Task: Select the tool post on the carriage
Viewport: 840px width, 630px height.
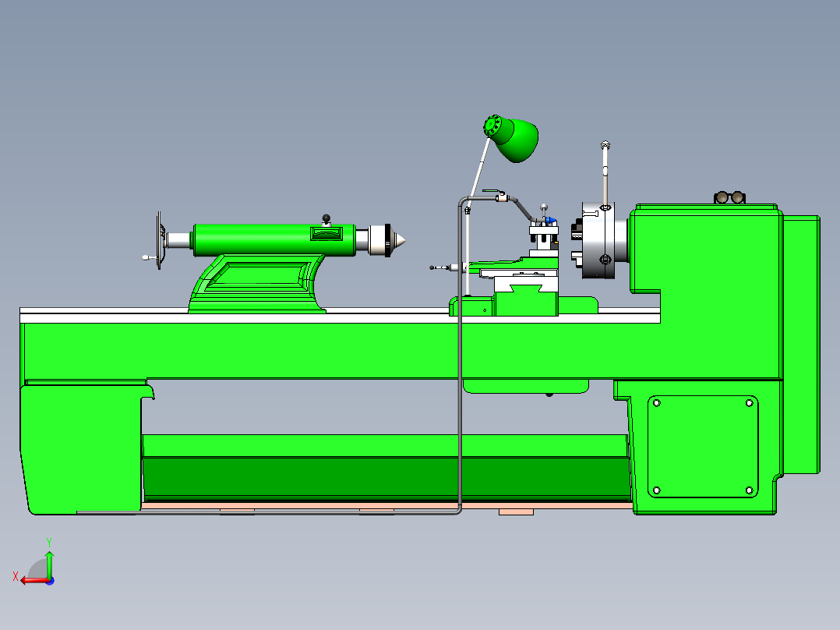Action: 544,239
